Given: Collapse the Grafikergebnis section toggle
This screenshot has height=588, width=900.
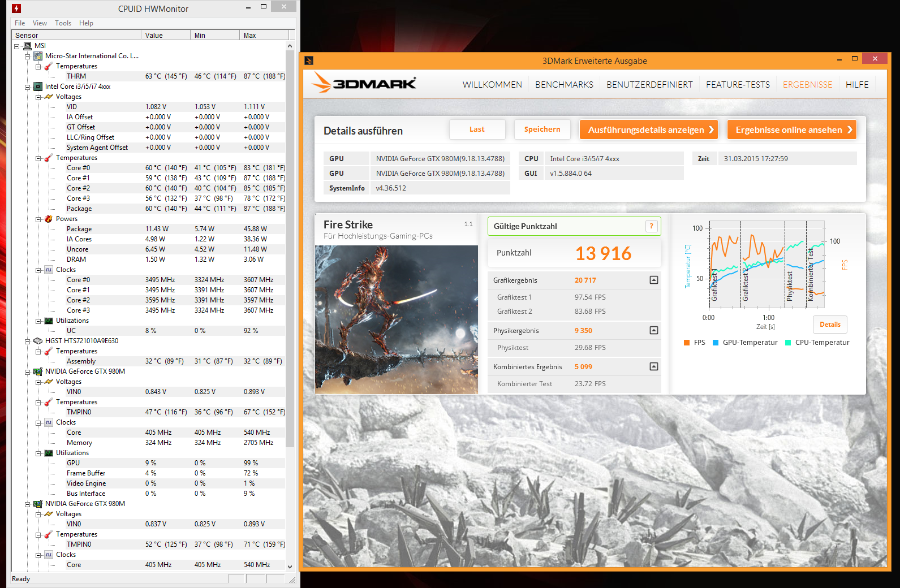Looking at the screenshot, I should [x=654, y=280].
